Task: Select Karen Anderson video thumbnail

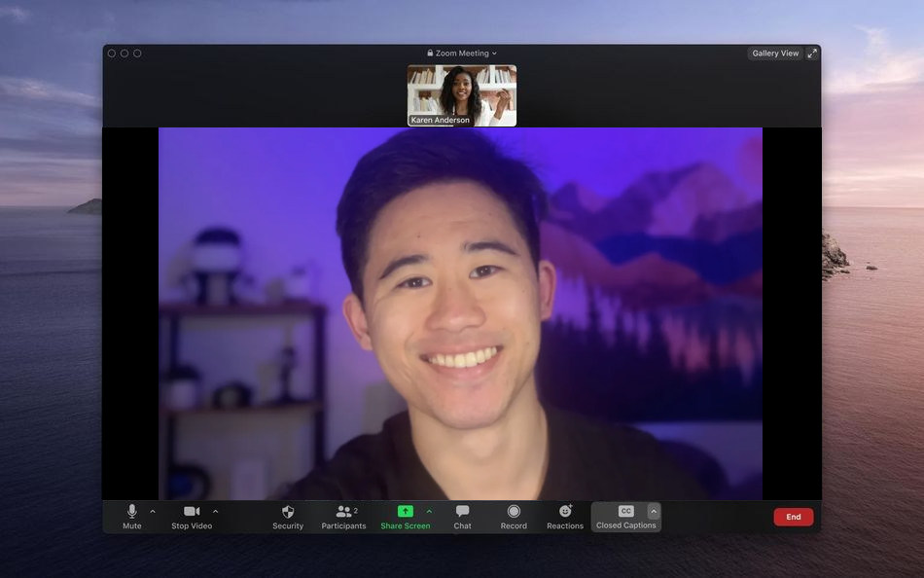Action: (462, 95)
